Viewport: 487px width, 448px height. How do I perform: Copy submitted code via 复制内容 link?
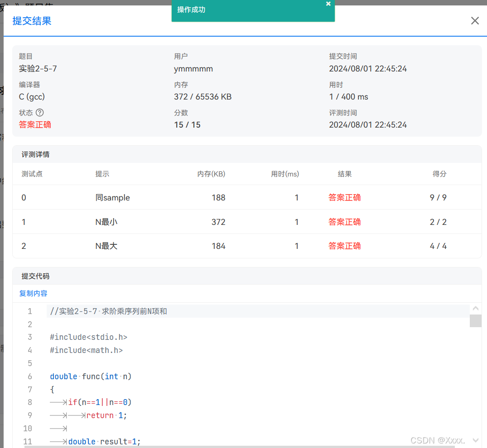tap(33, 293)
